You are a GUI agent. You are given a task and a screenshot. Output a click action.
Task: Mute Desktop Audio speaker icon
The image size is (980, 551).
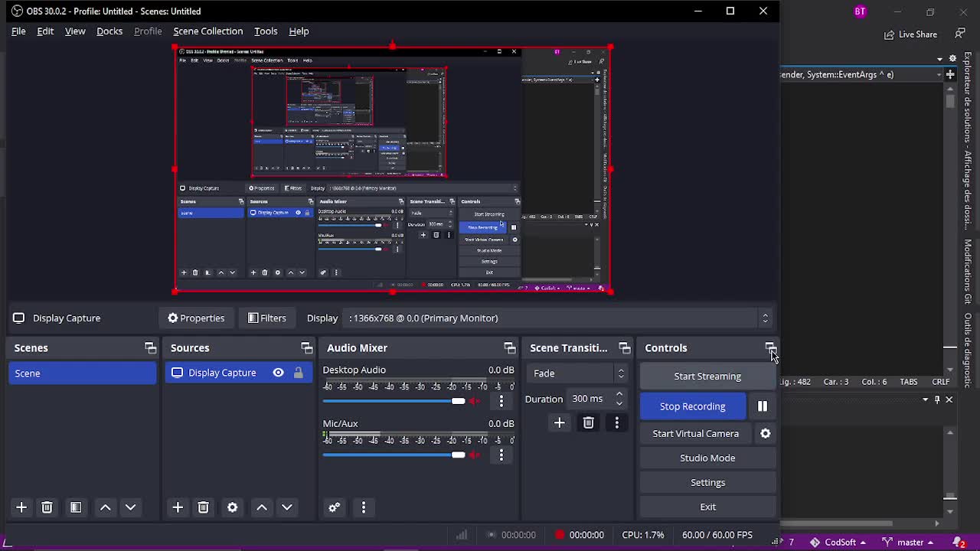(x=475, y=401)
